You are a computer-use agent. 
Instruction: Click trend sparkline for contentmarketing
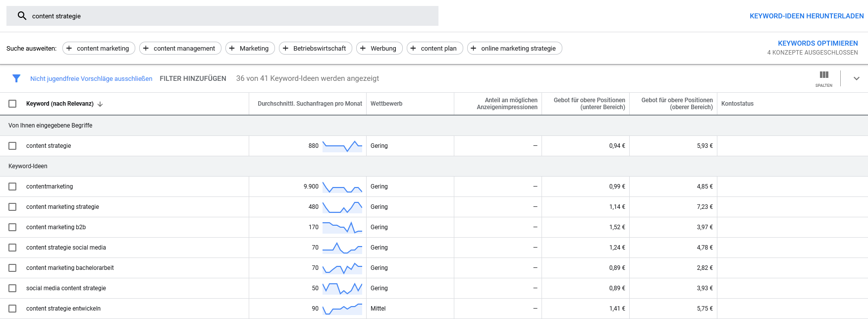pos(342,187)
